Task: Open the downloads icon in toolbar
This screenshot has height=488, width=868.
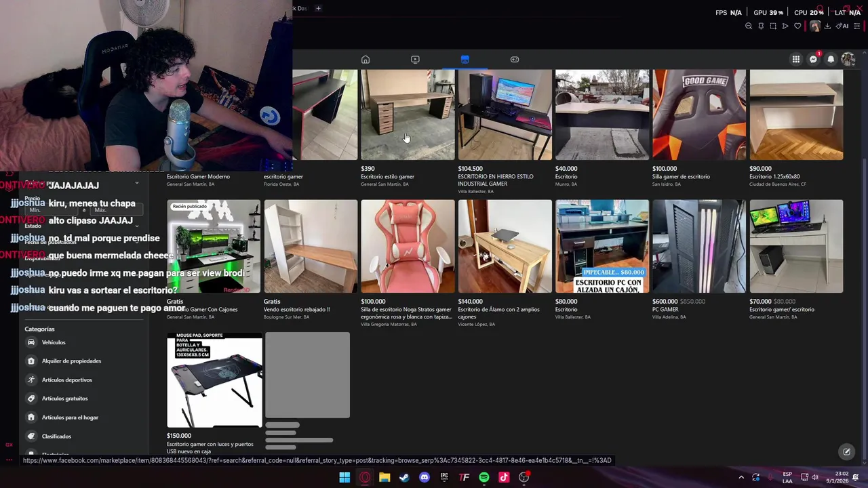Action: point(827,26)
